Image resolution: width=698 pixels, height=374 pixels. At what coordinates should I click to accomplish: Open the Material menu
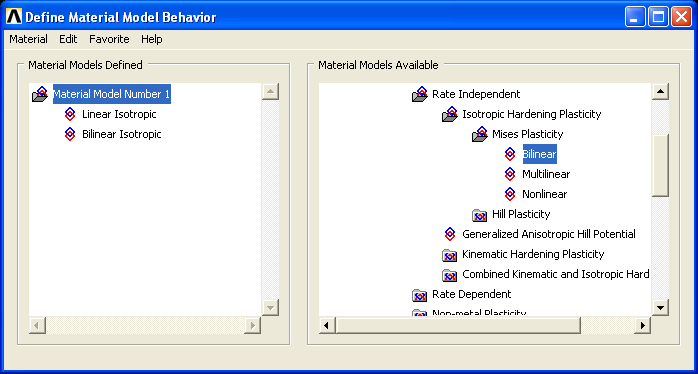pos(28,39)
